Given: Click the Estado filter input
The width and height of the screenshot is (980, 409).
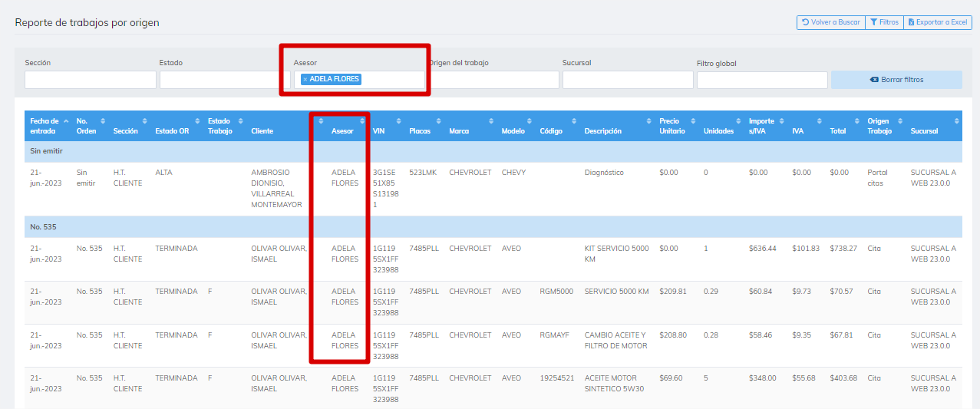Looking at the screenshot, I should tap(225, 80).
